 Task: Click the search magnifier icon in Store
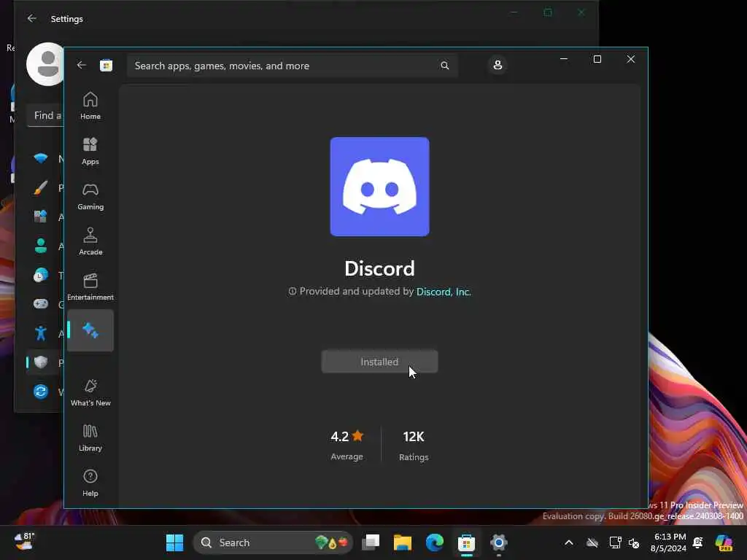click(444, 65)
